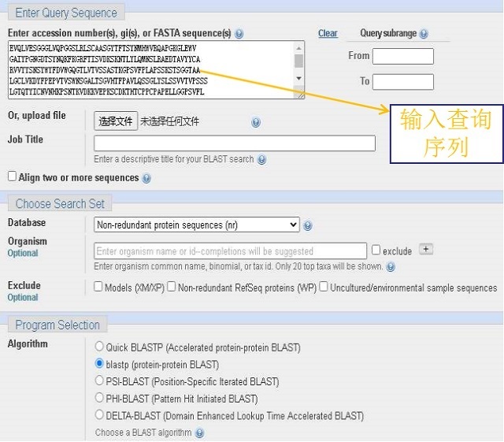
Task: Click the Clear link
Action: coord(328,33)
